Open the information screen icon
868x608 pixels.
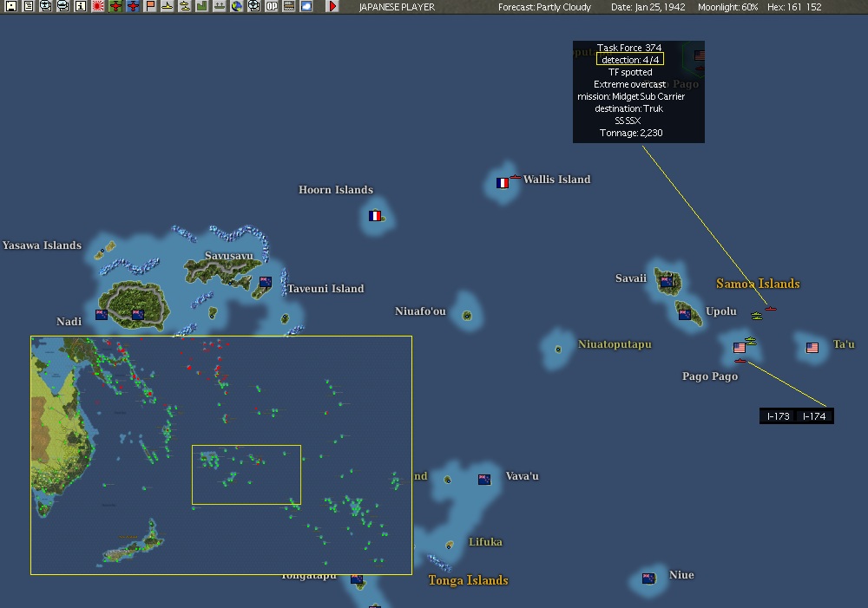point(80,6)
